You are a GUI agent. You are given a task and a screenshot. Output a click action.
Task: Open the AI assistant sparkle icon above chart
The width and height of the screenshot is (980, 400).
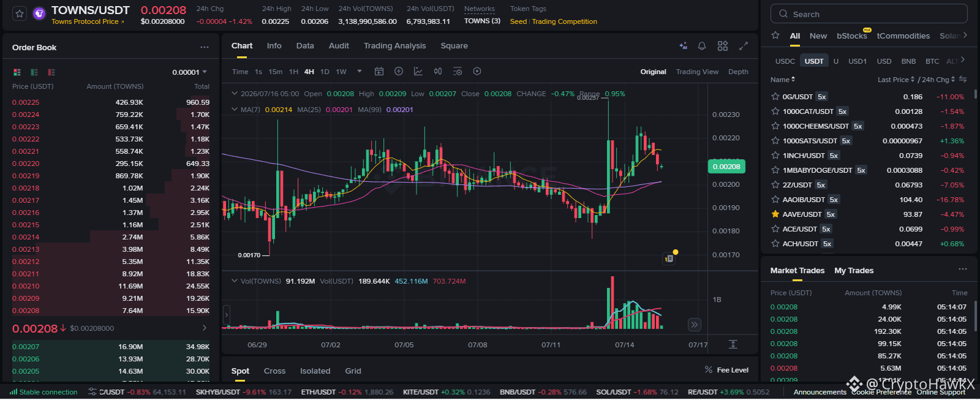point(684,46)
